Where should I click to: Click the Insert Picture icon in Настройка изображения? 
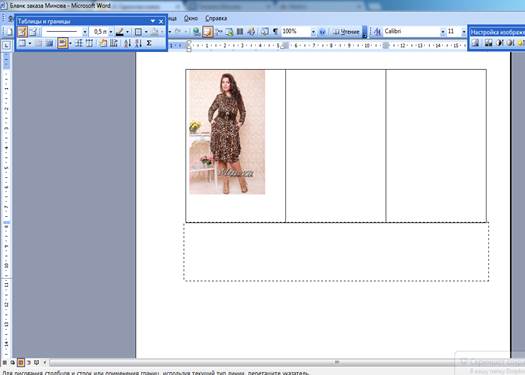[476, 43]
